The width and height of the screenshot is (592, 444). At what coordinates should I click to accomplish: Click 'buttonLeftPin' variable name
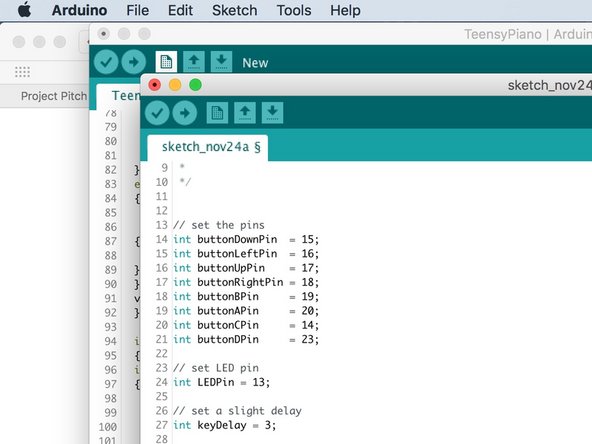pyautogui.click(x=237, y=254)
